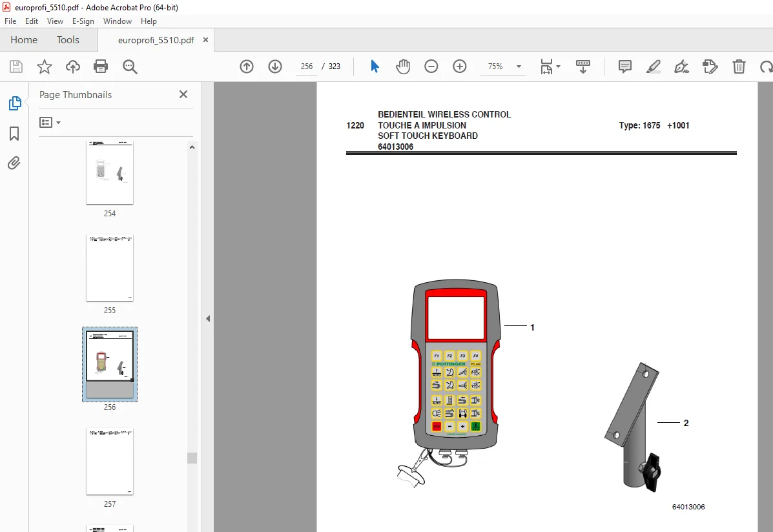
Task: Open the find text magnifier tool
Action: [130, 66]
